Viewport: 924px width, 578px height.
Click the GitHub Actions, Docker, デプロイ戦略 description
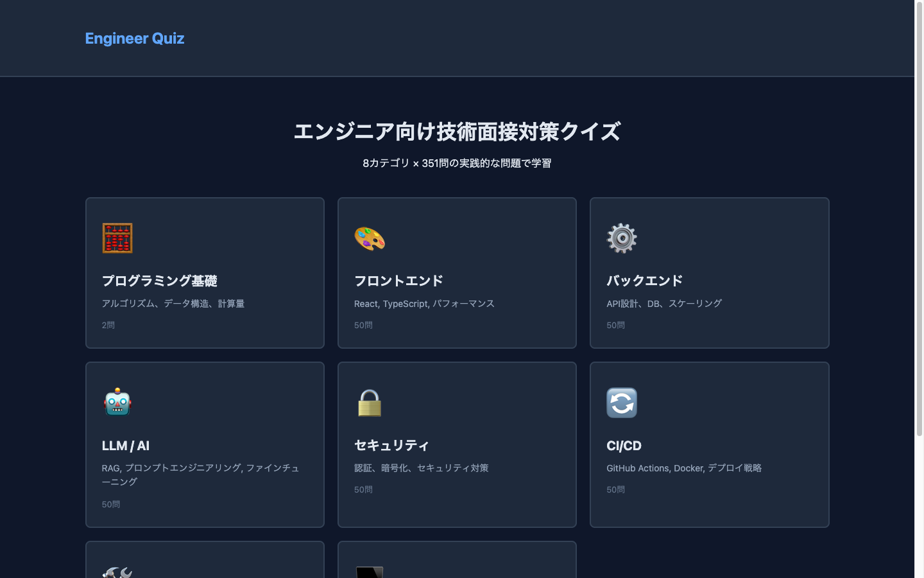point(684,468)
